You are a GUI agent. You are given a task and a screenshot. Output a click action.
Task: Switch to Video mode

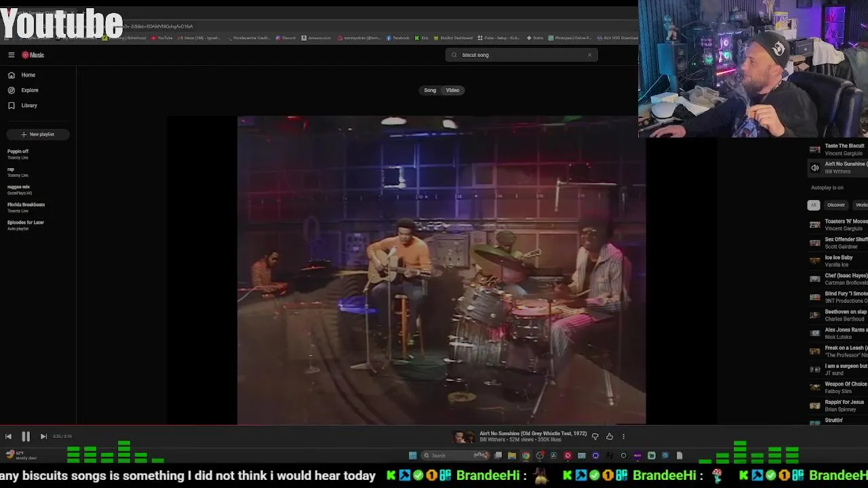452,90
